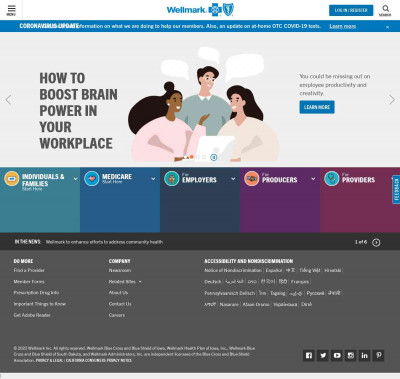The width and height of the screenshot is (400, 379).
Task: Open Important Things to Know link
Action: point(40,304)
